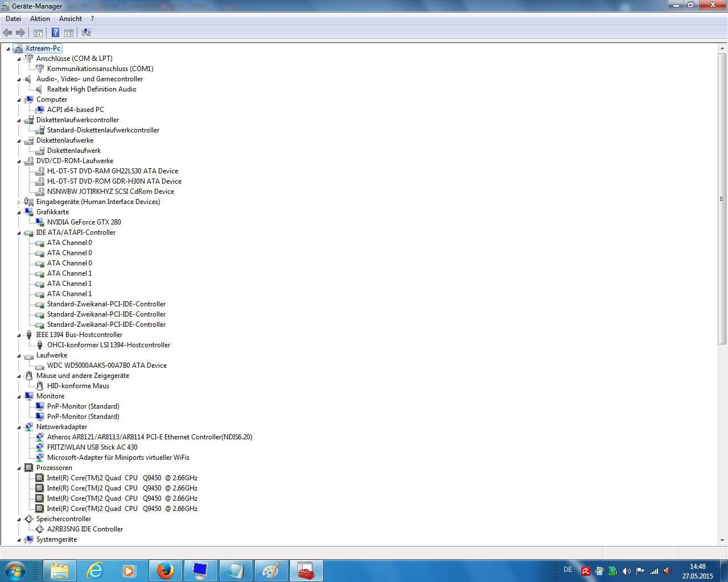This screenshot has height=582, width=728.
Task: Collapse the Netzwerkadapter category
Action: pos(19,427)
